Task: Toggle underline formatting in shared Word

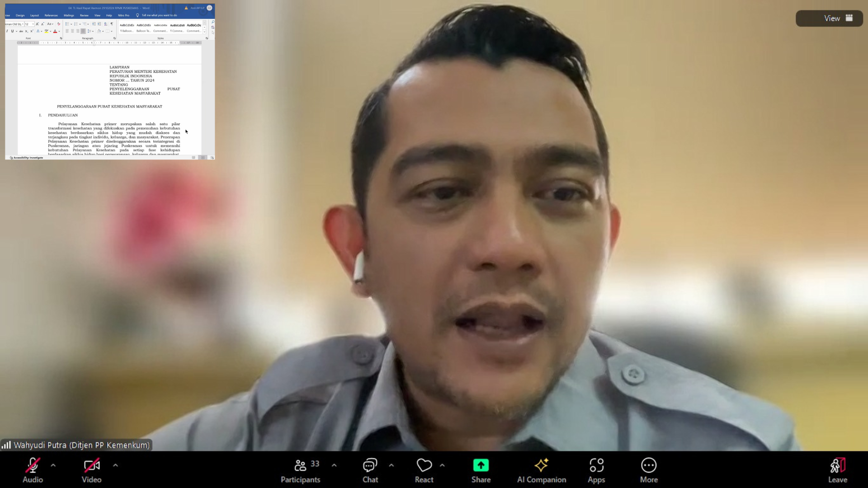Action: click(x=12, y=31)
